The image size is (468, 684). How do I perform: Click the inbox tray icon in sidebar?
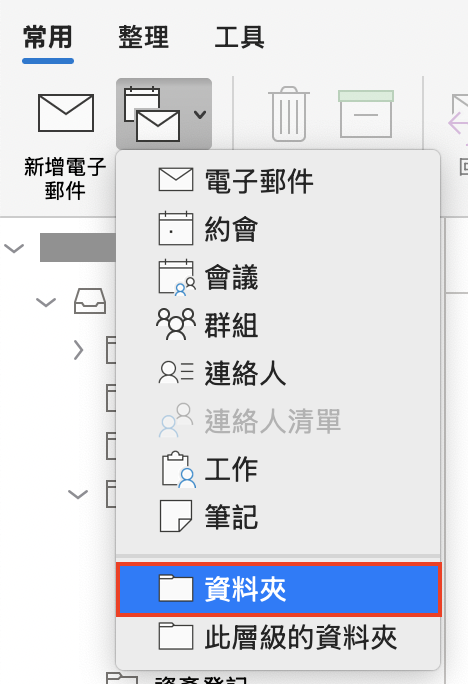[x=90, y=301]
